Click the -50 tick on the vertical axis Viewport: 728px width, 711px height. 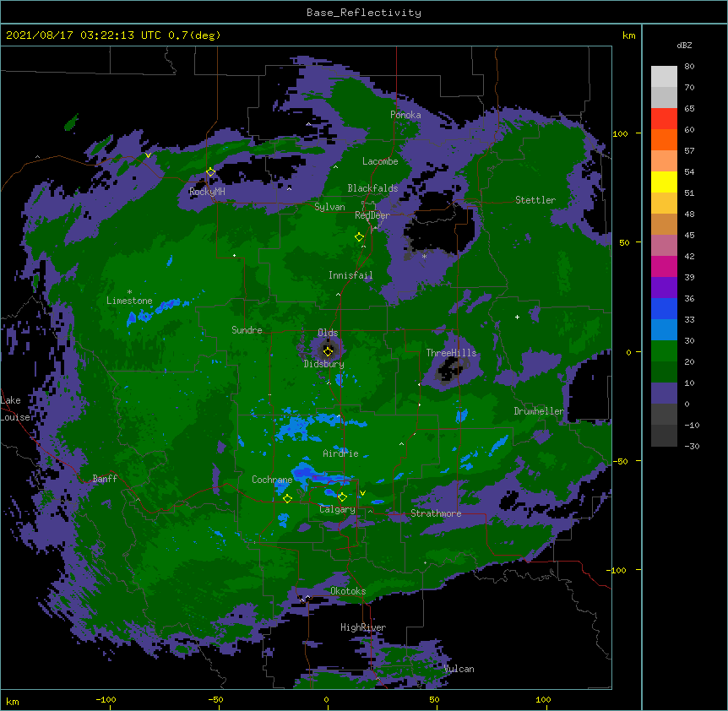tap(620, 461)
